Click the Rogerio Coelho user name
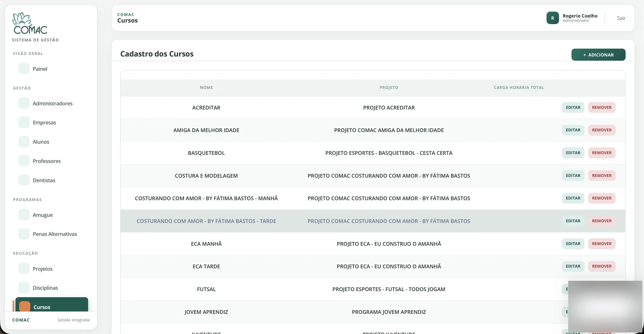This screenshot has width=644, height=334. tap(580, 16)
